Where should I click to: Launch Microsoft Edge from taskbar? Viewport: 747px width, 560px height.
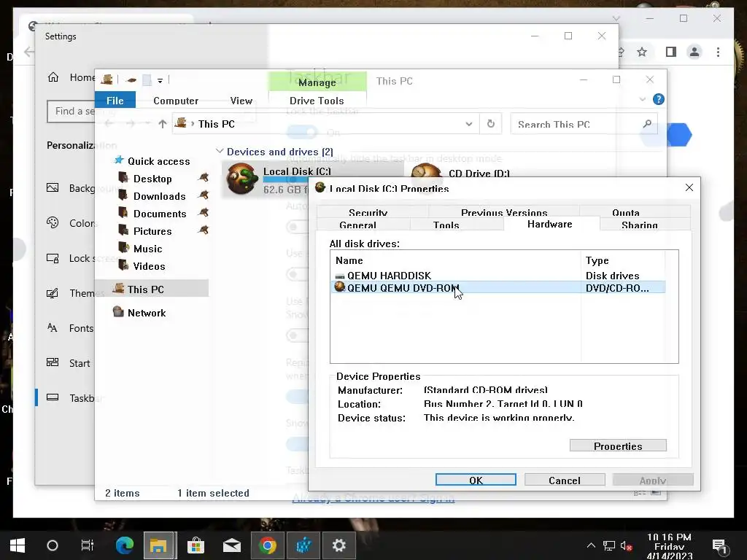click(x=125, y=545)
